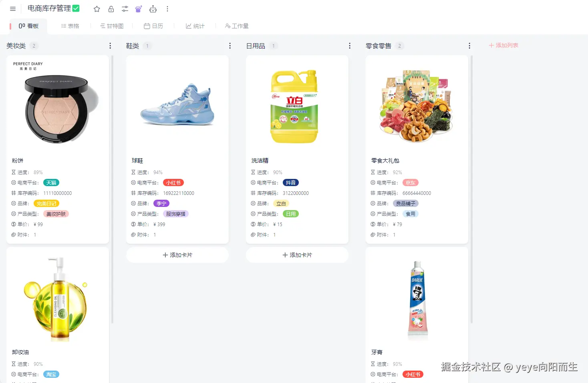Switch to 统计 view tab
The width and height of the screenshot is (588, 383).
point(195,26)
